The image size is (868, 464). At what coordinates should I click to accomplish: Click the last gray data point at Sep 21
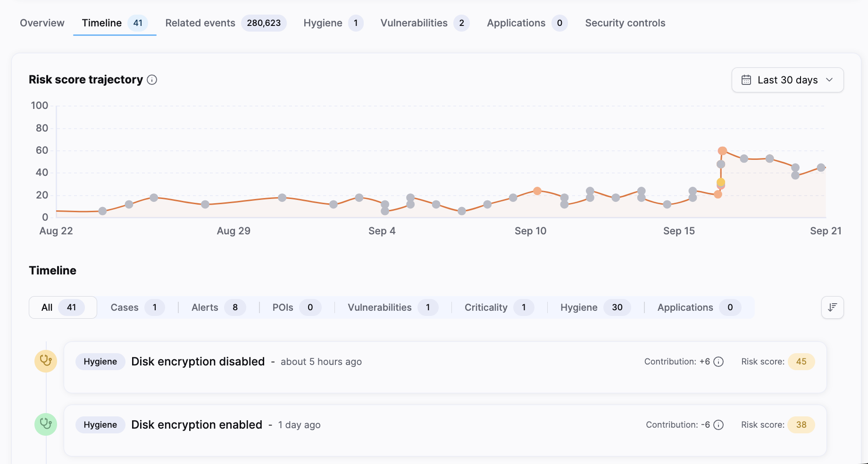(821, 167)
